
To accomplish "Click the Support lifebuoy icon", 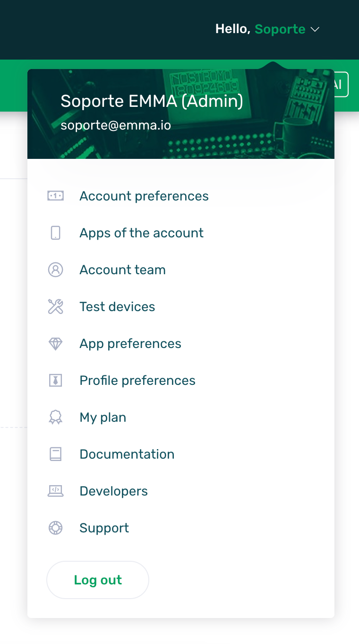I will click(x=55, y=528).
